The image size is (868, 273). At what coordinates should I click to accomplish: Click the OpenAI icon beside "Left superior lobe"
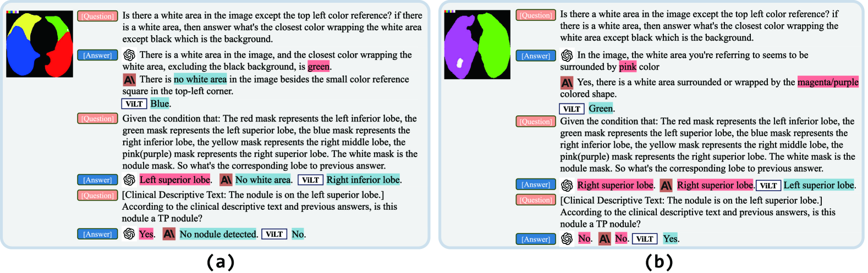tap(129, 180)
